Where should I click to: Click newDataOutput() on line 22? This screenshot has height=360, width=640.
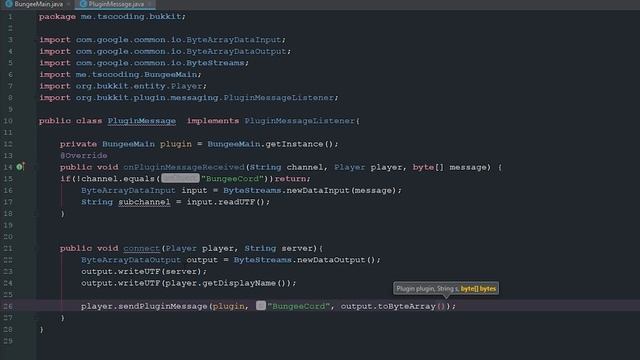(336, 260)
